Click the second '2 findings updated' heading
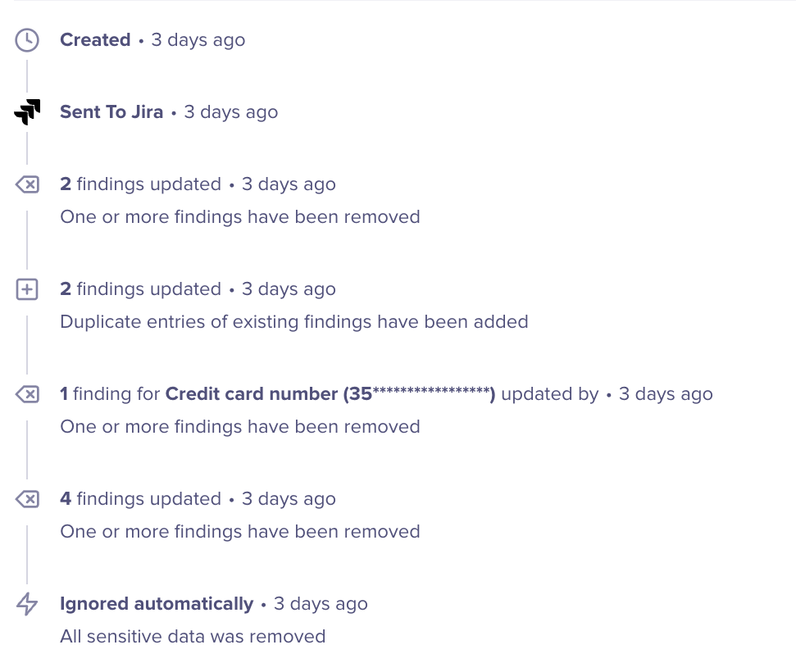 tap(140, 289)
